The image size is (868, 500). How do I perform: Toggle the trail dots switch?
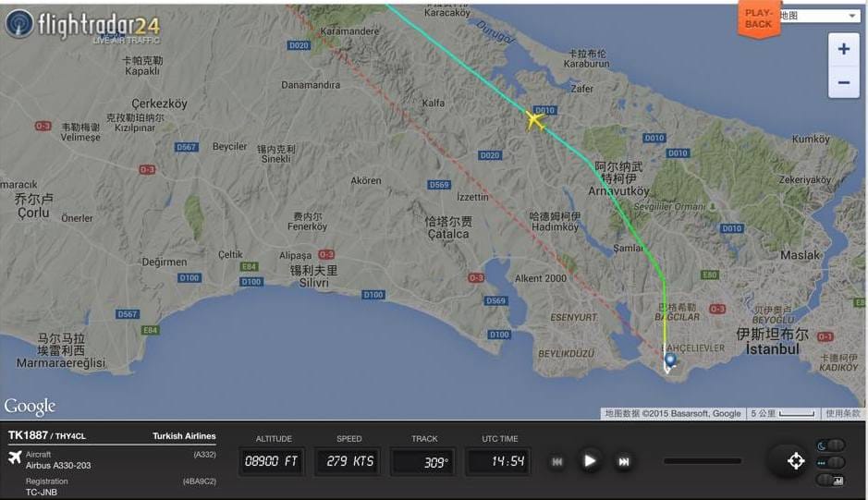[831, 462]
